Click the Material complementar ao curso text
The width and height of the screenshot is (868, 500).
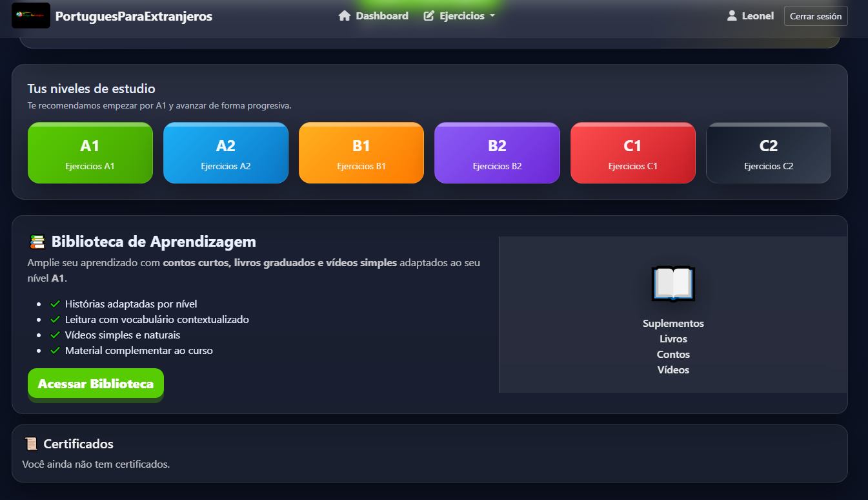(139, 351)
